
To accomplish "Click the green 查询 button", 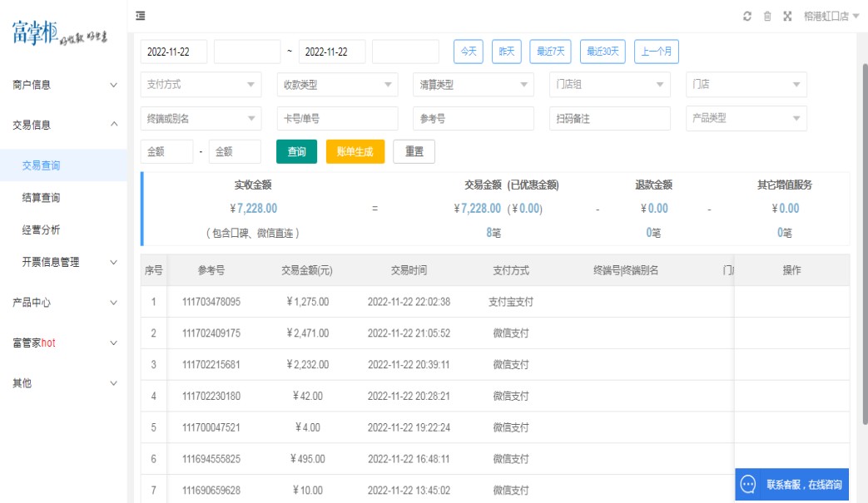I will tap(296, 152).
